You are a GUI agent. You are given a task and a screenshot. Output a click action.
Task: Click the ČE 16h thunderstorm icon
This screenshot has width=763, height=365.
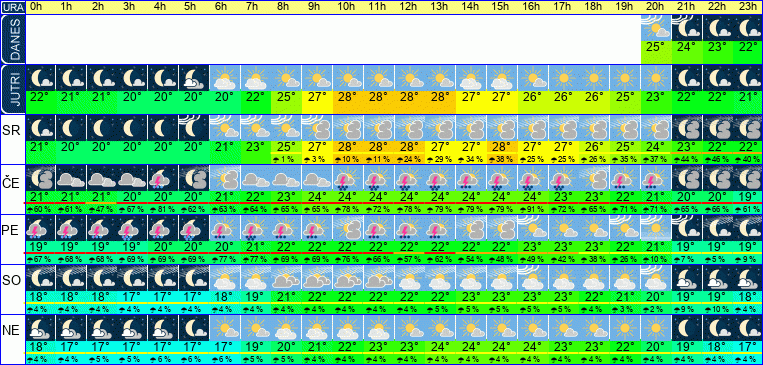point(533,178)
